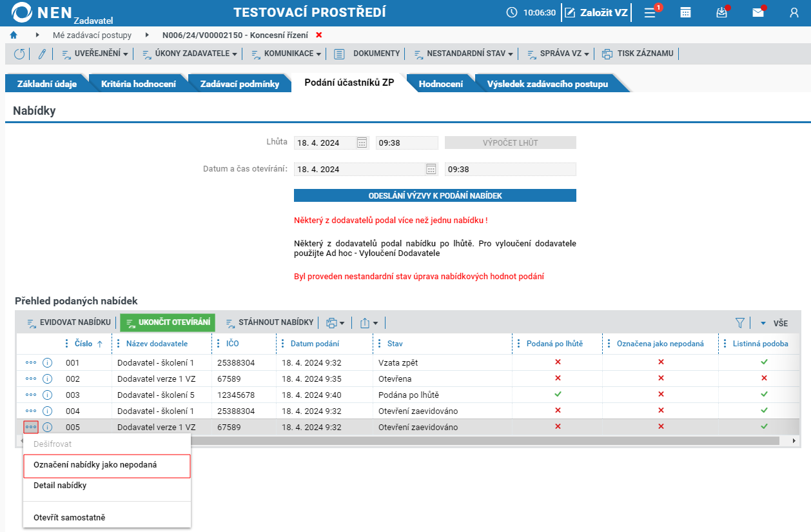Click Založit VZ in the header
Screen dimensions: 811x532
(596, 12)
